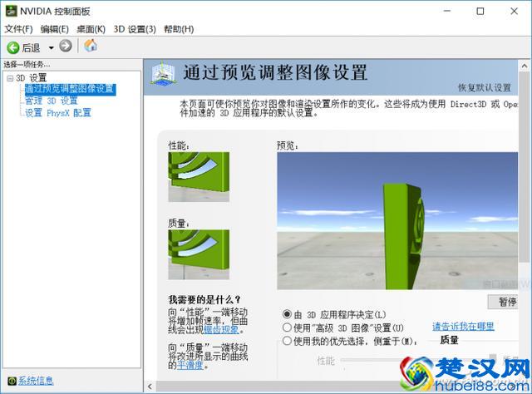Open the 文件 menu

coord(18,29)
